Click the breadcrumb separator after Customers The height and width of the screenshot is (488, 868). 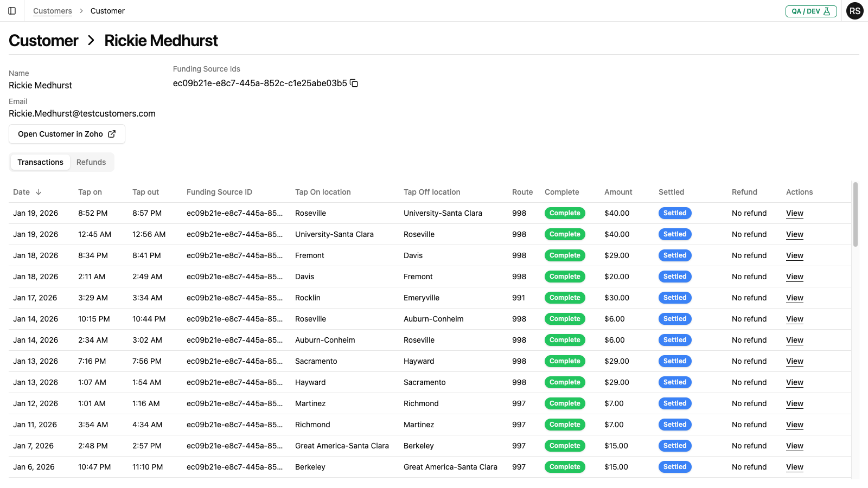click(x=81, y=11)
